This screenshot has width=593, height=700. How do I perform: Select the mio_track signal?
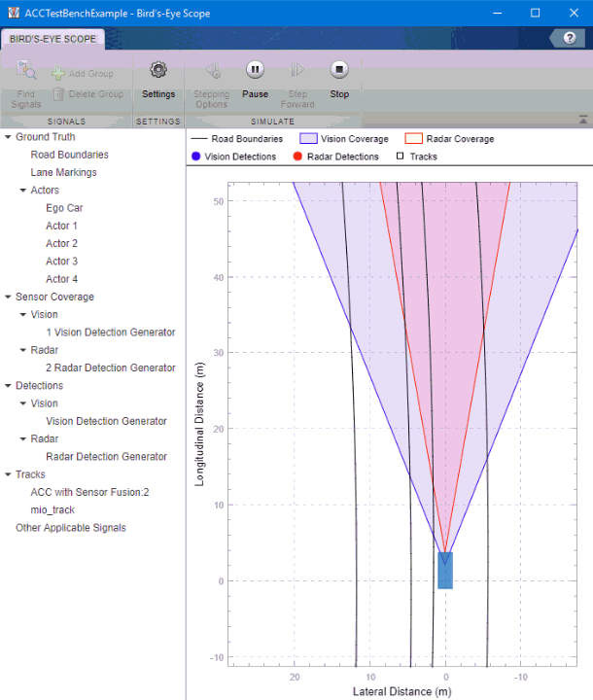52,509
